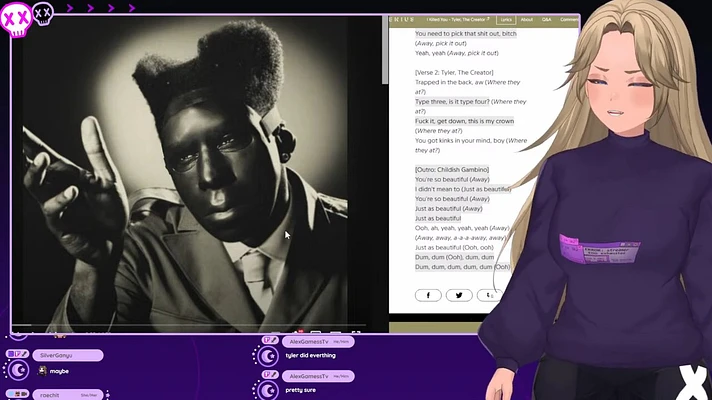Click the moon avatar beside 'pretty sure'
Image resolution: width=712 pixels, height=400 pixels.
click(x=268, y=390)
